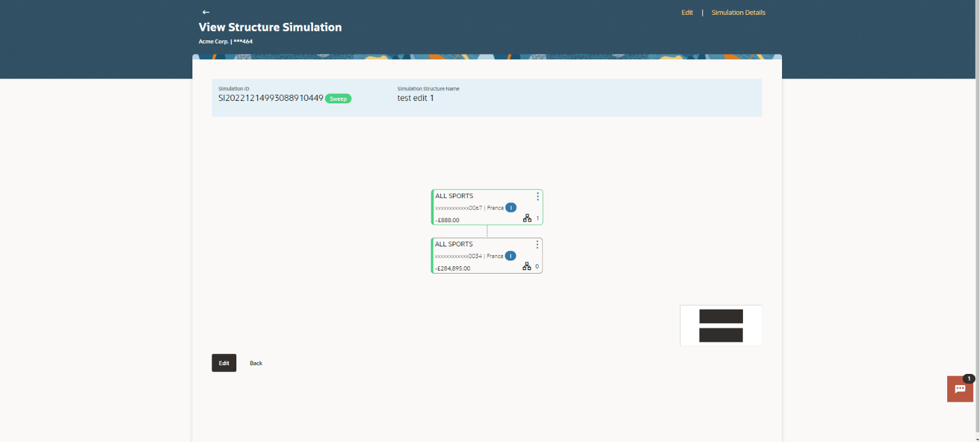Go back using the header arrow icon
980x442 pixels.
(x=206, y=12)
